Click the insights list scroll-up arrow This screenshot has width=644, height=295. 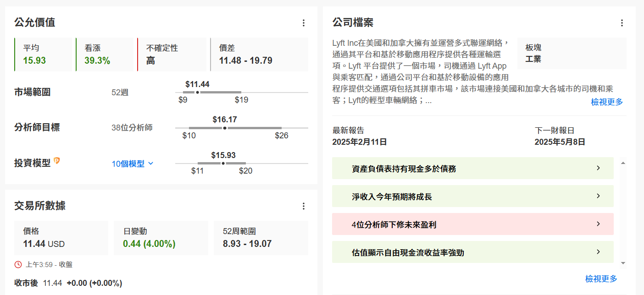[x=623, y=163]
